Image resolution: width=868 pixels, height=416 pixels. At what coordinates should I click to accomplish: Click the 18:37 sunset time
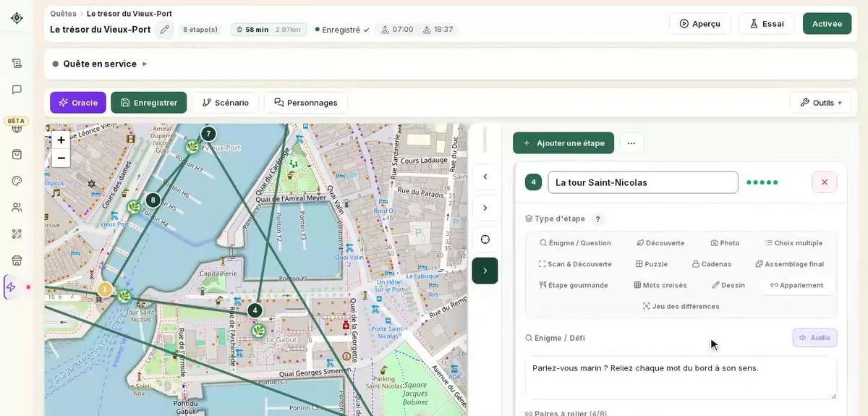(438, 30)
